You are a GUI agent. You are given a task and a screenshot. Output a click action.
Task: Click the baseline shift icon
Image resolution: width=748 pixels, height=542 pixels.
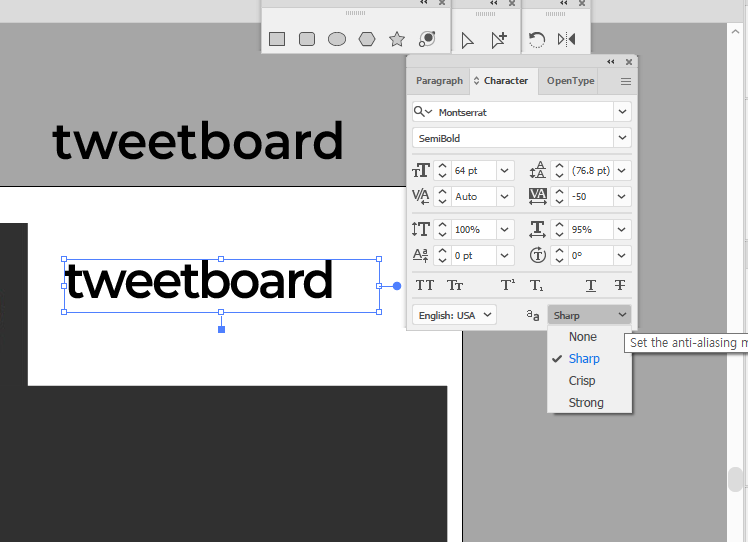click(x=420, y=256)
